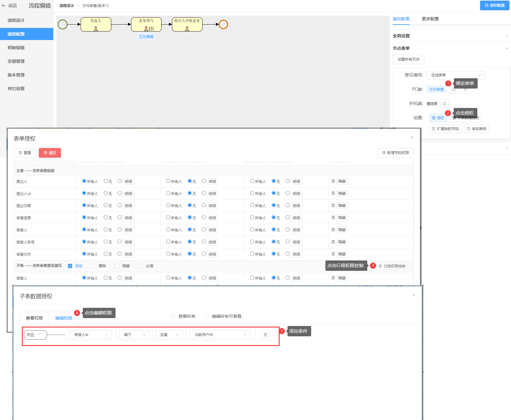Open 其它设置 in the left sidebar
511x420 pixels.
coord(27,89)
